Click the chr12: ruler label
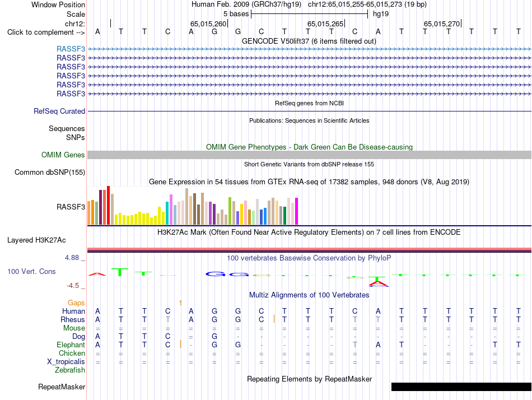This screenshot has height=400, width=532. pyautogui.click(x=75, y=24)
